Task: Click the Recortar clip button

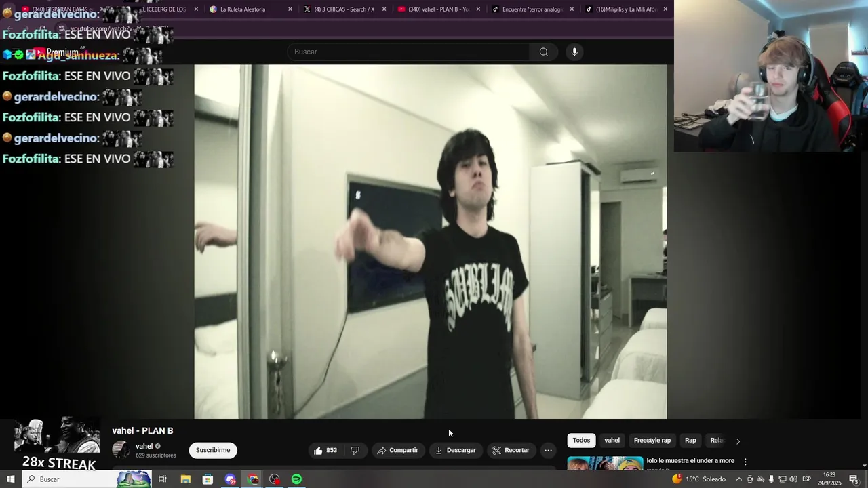Action: click(x=511, y=450)
